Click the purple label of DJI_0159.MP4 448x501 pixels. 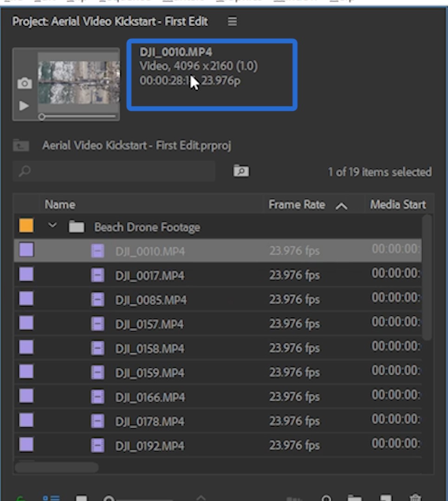26,372
